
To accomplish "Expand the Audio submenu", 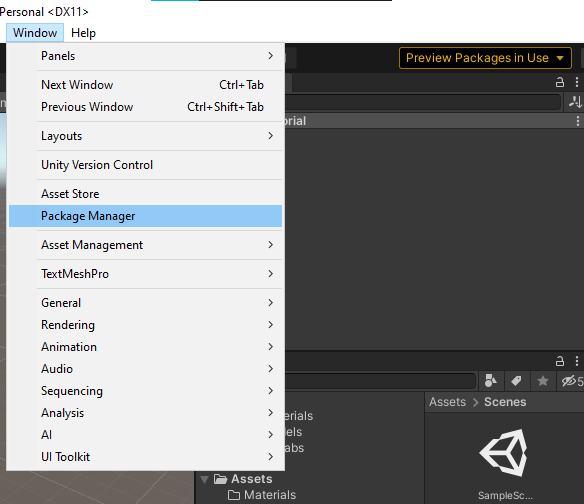I will tap(145, 369).
